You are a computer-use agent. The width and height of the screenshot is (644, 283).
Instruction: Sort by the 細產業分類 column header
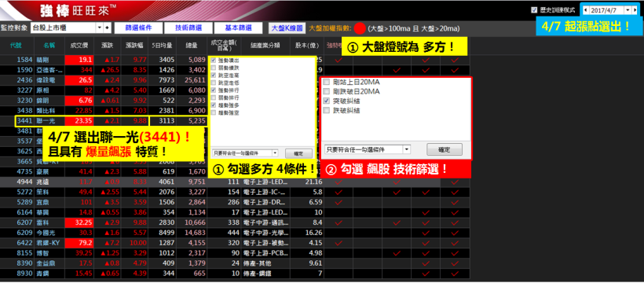[265, 46]
